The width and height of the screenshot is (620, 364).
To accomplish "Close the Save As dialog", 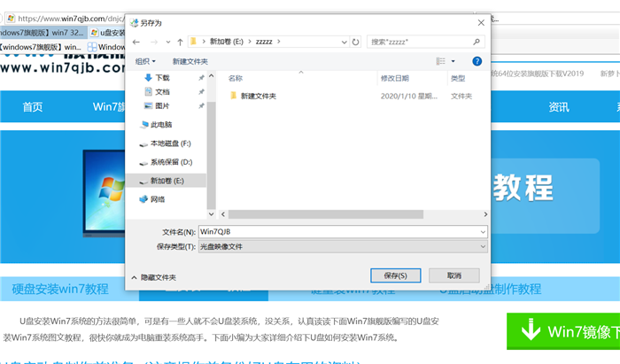I will pos(481,23).
